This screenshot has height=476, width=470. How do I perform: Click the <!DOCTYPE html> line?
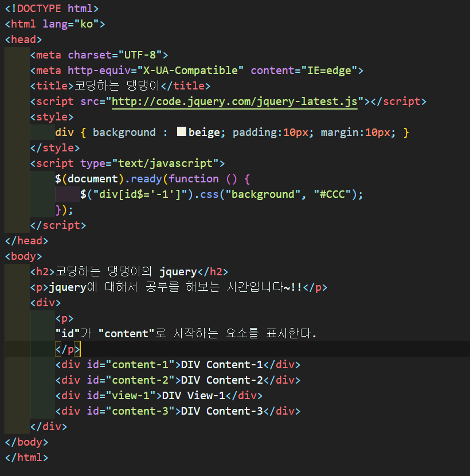(52, 9)
